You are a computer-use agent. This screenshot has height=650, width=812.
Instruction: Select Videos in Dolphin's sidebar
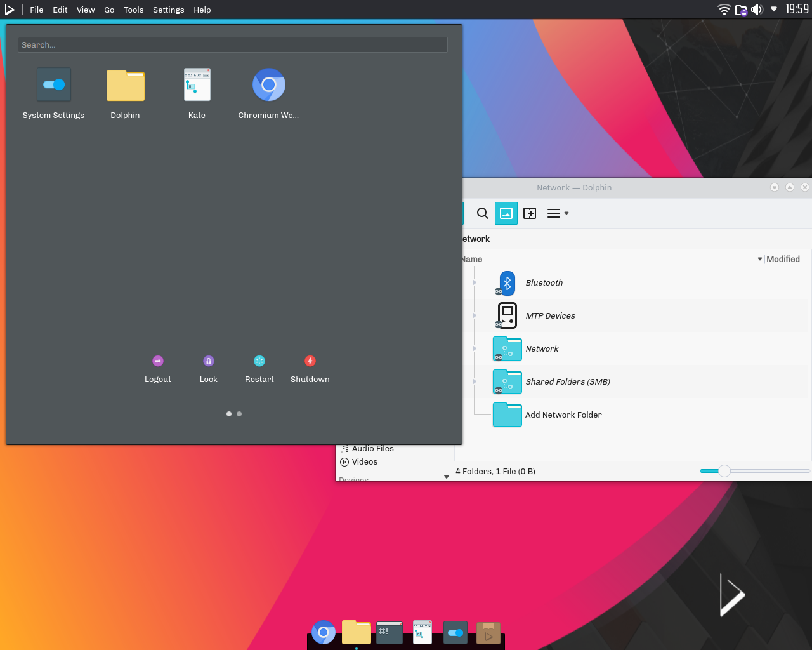pos(359,462)
